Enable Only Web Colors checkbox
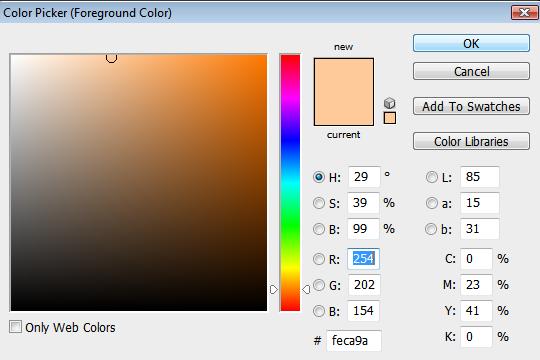This screenshot has height=360, width=540. pyautogui.click(x=15, y=327)
